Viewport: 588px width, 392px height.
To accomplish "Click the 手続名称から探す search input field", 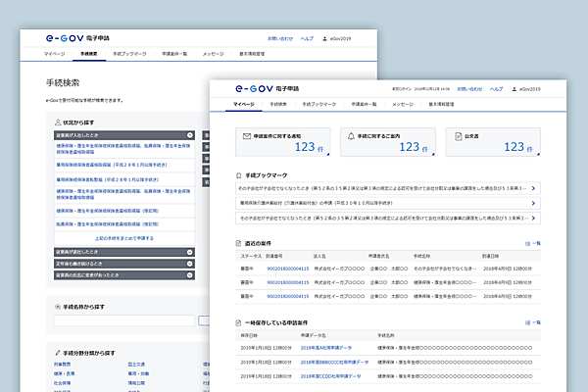I will [x=122, y=320].
